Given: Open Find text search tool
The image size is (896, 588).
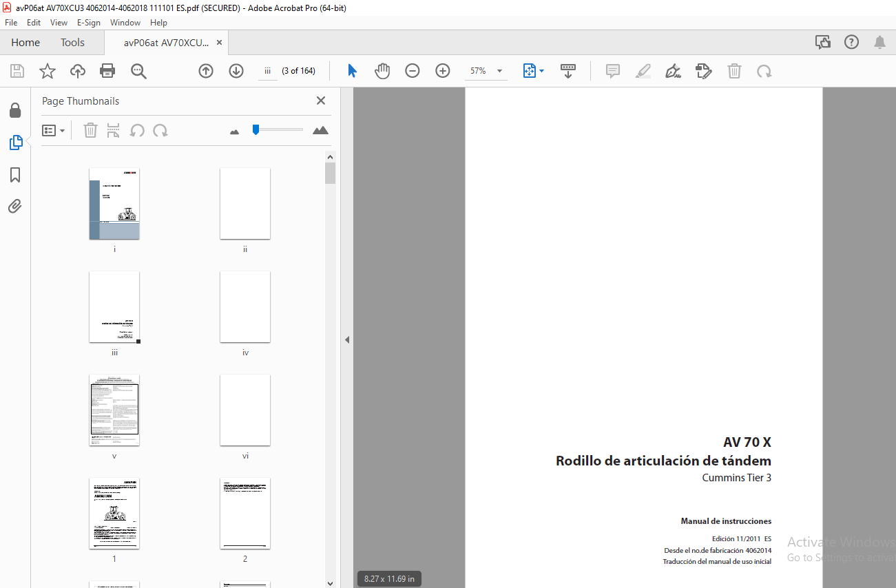Looking at the screenshot, I should tap(139, 71).
